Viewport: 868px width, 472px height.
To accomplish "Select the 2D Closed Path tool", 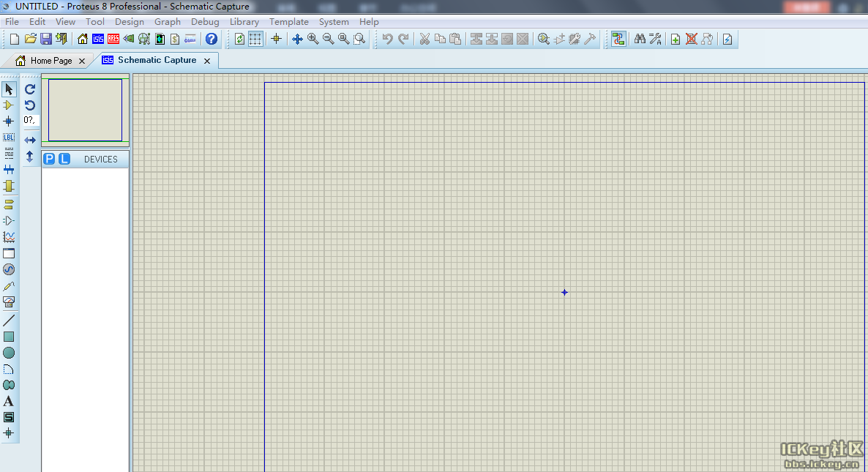I will coord(9,385).
